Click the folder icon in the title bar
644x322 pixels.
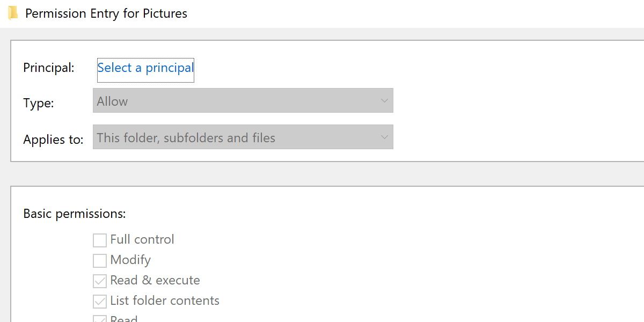(x=12, y=13)
